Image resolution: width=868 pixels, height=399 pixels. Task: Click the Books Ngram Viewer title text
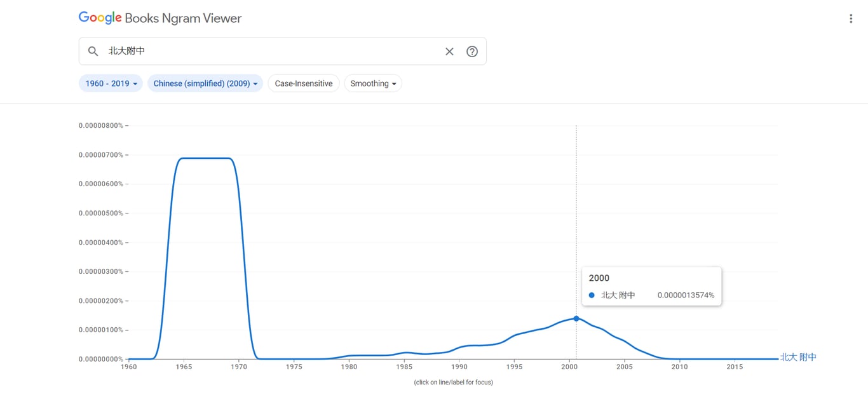click(x=183, y=18)
